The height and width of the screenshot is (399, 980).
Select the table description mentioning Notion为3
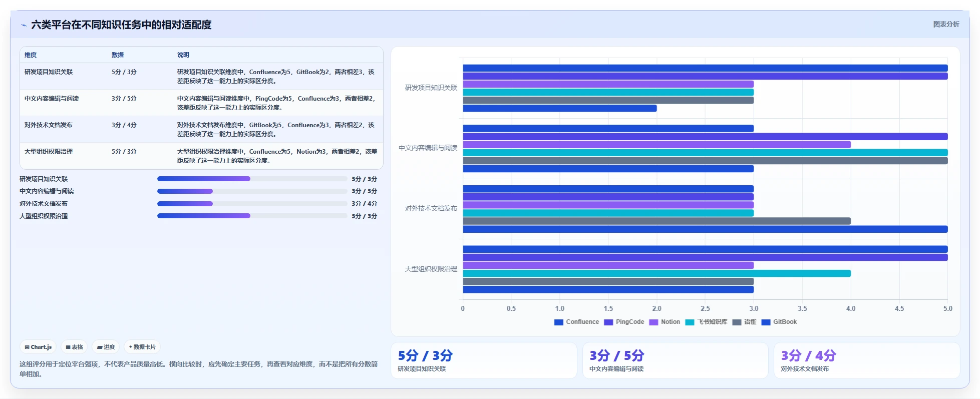click(276, 156)
